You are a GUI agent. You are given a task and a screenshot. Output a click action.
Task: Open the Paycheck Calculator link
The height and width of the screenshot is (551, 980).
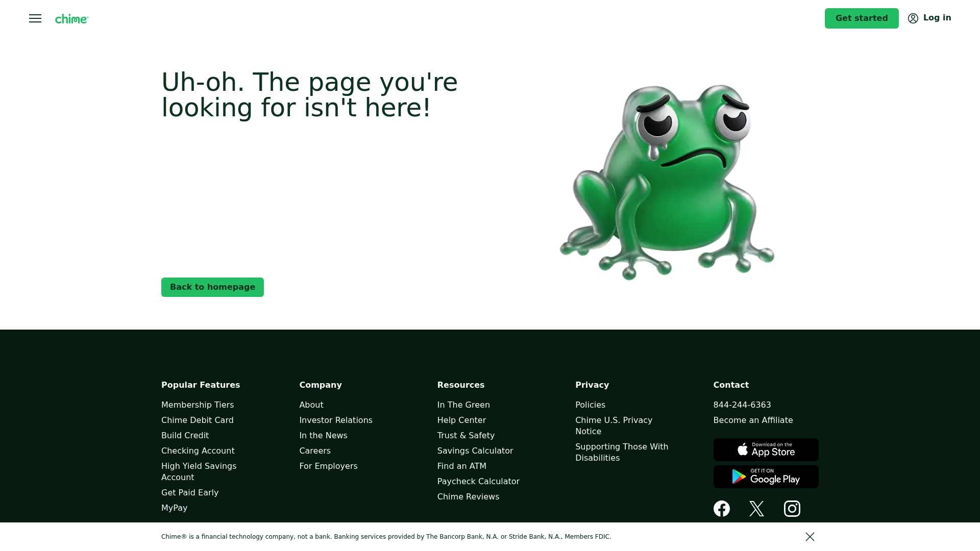tap(478, 482)
